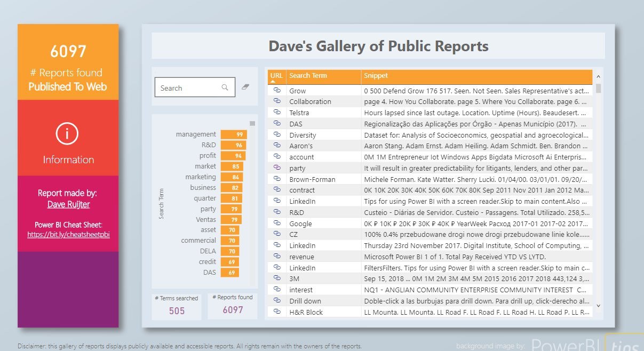Click the eraser clear-search icon
644x351 pixels.
point(245,86)
